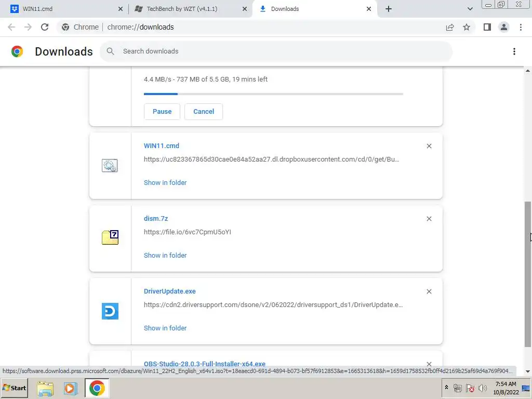Open the dism.7z file link
The width and height of the screenshot is (532, 399).
tap(156, 219)
